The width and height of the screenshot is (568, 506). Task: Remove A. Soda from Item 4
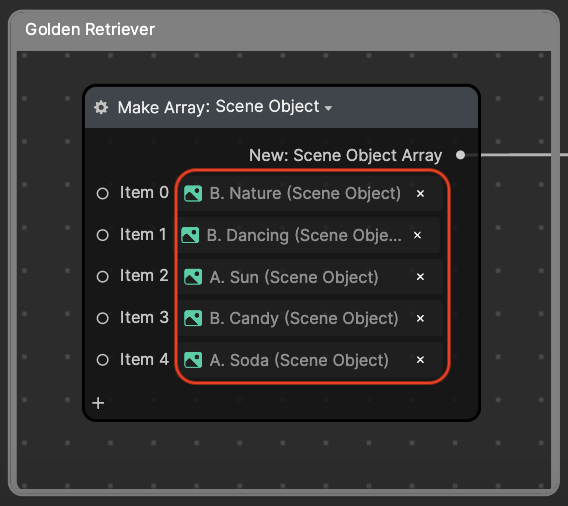420,360
